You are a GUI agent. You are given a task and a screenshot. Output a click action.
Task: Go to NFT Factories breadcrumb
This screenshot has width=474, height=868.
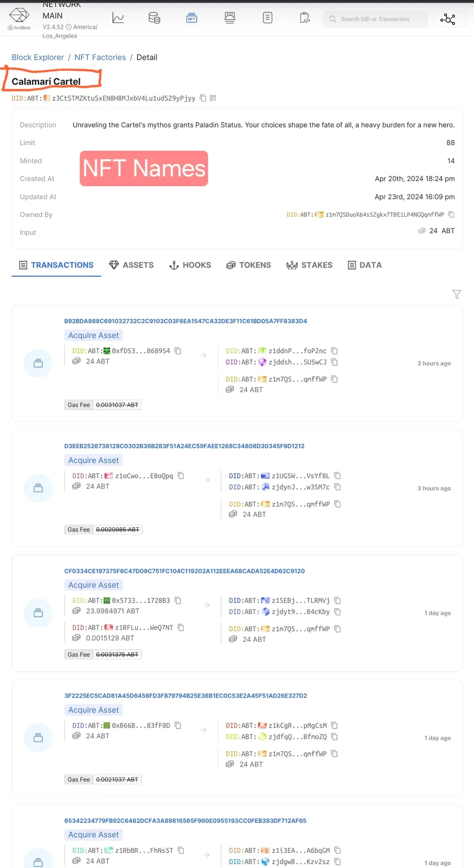(100, 58)
